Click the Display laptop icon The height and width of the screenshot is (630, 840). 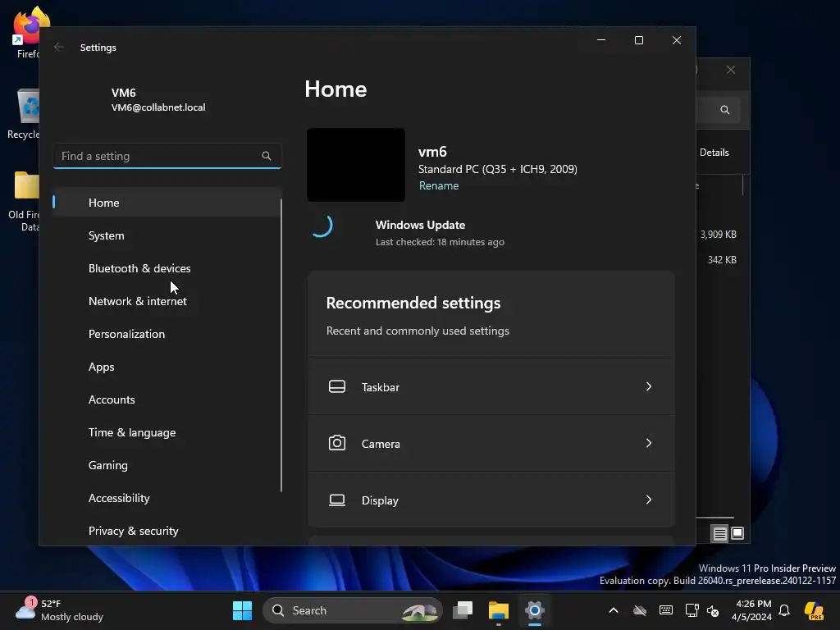(x=337, y=500)
